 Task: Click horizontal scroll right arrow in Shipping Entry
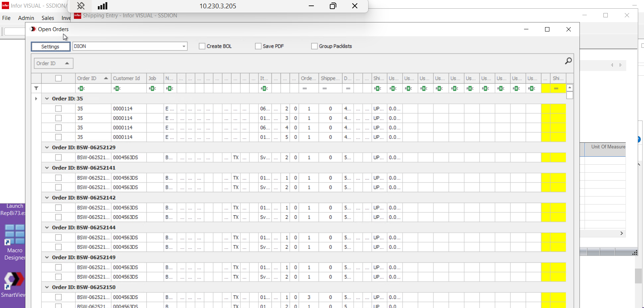click(622, 233)
